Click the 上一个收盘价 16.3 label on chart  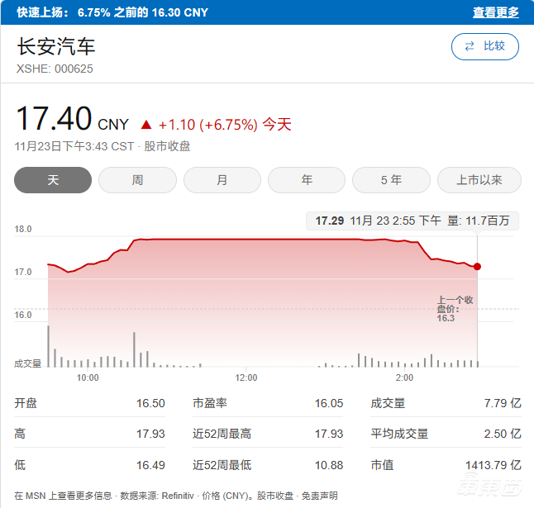click(x=455, y=309)
